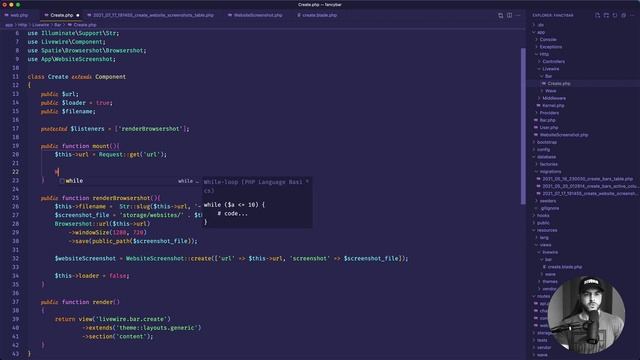Expand the factories folder
This screenshot has width=640, height=360.
(x=548, y=164)
